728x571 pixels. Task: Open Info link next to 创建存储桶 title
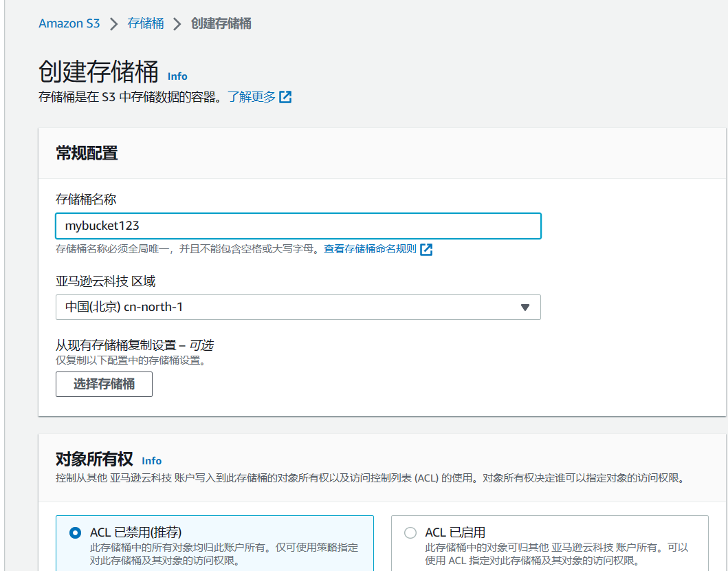click(x=177, y=76)
